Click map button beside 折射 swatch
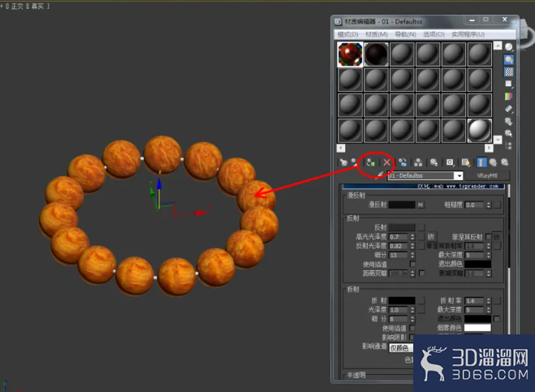535x392 pixels. tap(421, 300)
